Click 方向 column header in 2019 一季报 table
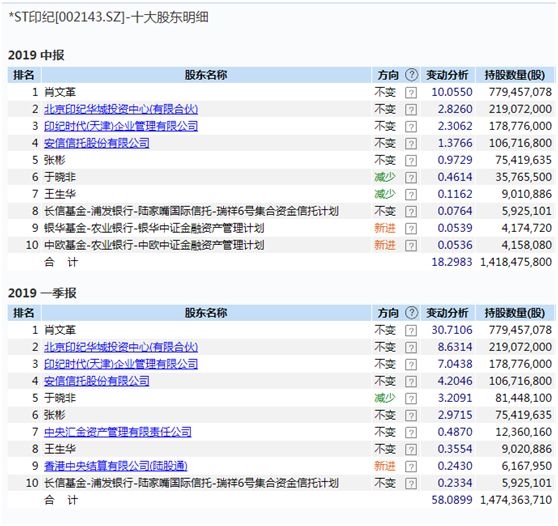 pos(388,312)
